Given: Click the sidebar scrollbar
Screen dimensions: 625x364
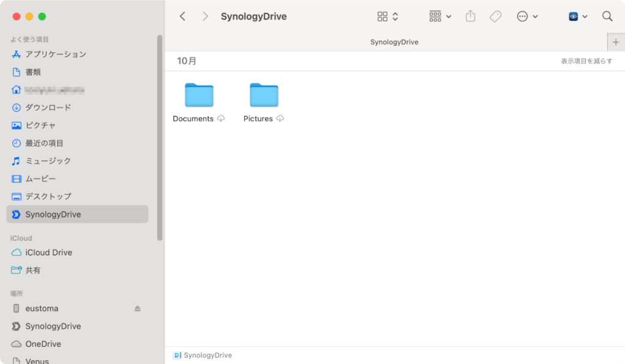Looking at the screenshot, I should 160,138.
